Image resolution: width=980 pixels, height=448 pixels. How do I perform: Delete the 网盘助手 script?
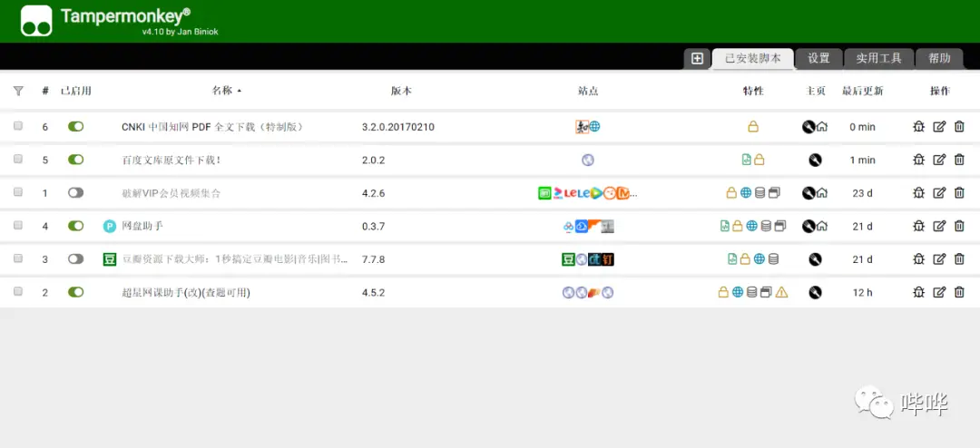click(x=959, y=226)
